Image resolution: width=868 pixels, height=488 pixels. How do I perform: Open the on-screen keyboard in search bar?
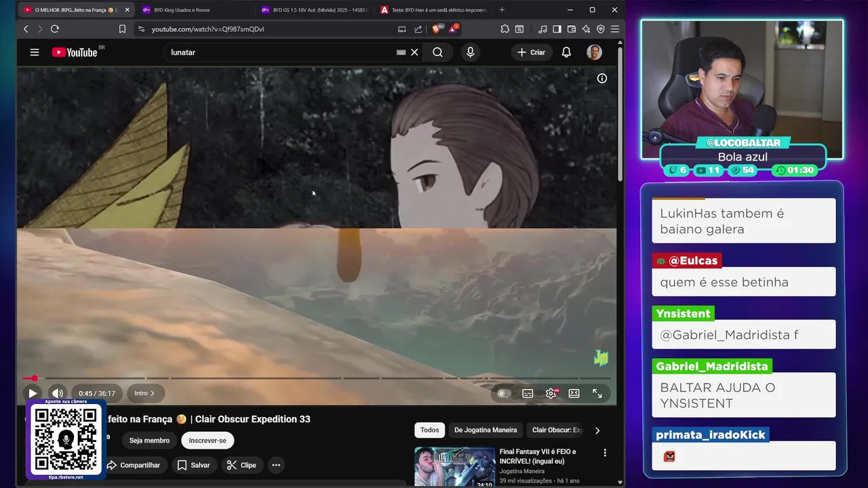[401, 52]
